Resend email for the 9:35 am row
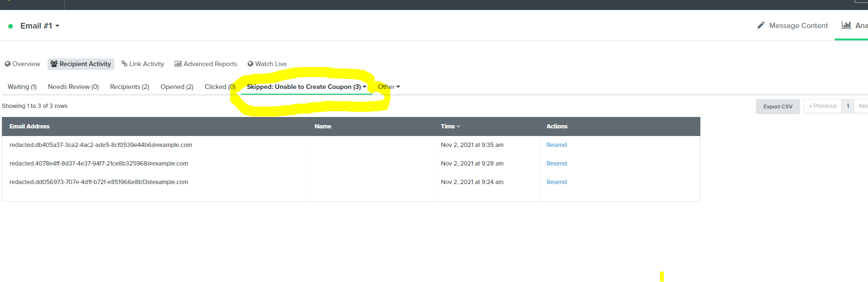Screen dimensions: 868x282 (557, 145)
